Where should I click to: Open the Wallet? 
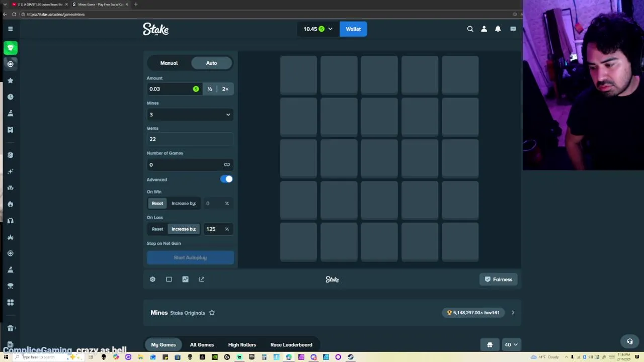pyautogui.click(x=353, y=29)
